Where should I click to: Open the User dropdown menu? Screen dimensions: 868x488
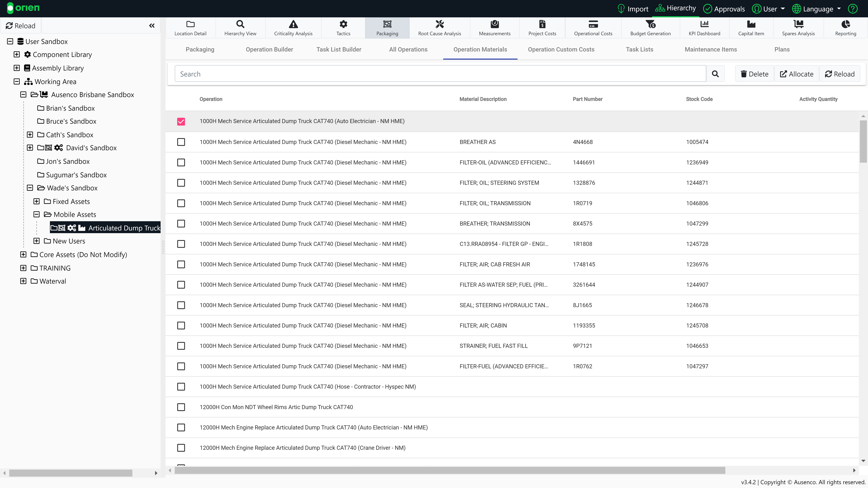(768, 9)
